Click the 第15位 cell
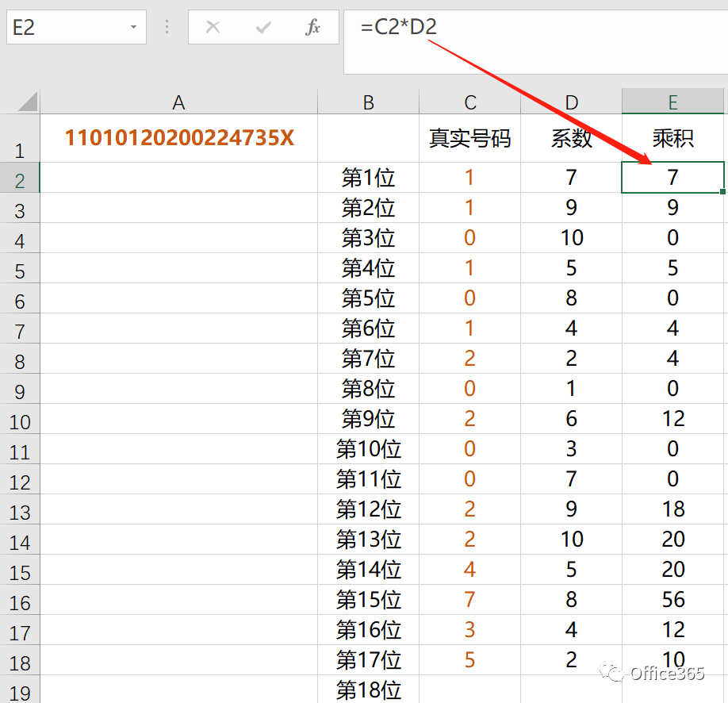Image resolution: width=728 pixels, height=703 pixels. click(368, 599)
